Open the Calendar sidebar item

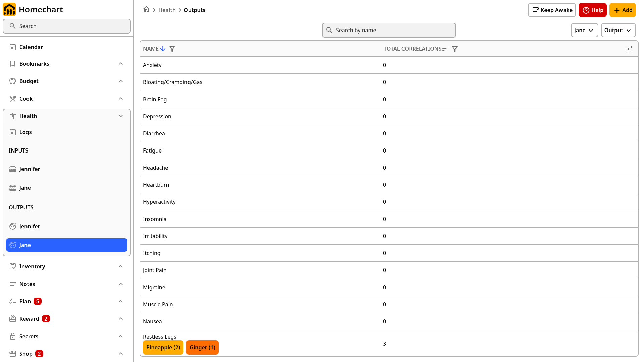click(67, 47)
